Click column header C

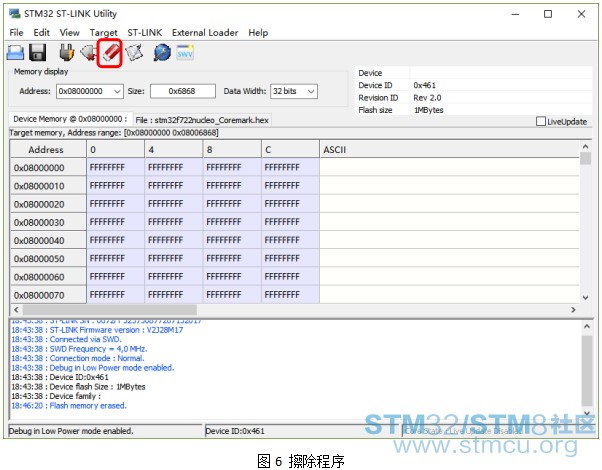(x=290, y=149)
